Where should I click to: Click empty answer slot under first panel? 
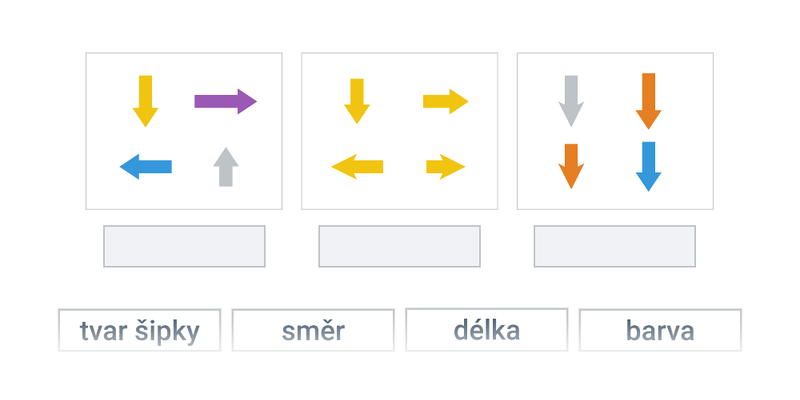click(x=184, y=246)
